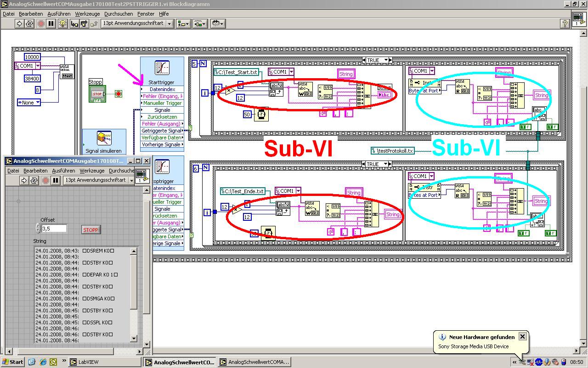The image size is (588, 368).
Task: Select the wait timer next to constant 50
Action: coord(261,114)
